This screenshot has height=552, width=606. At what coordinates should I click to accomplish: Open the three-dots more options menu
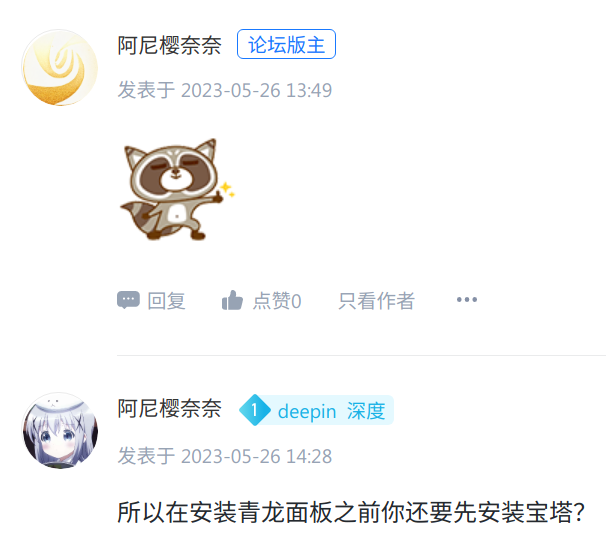(x=467, y=300)
